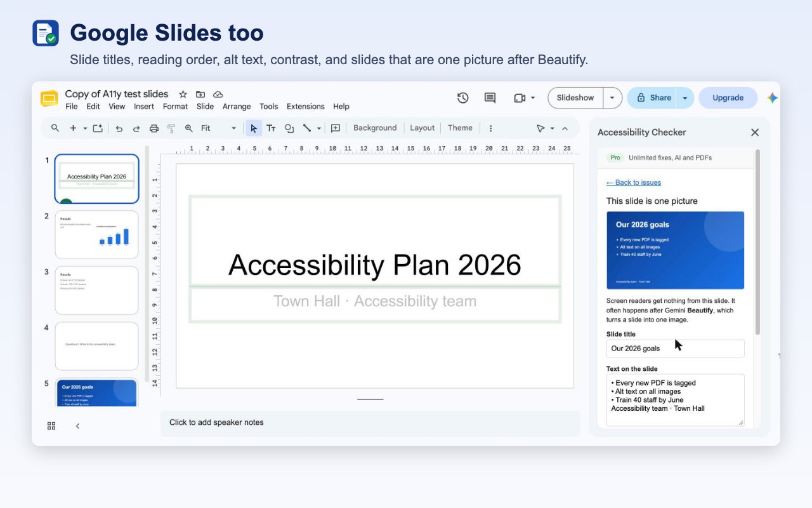Check the cloud document status icon

click(218, 94)
